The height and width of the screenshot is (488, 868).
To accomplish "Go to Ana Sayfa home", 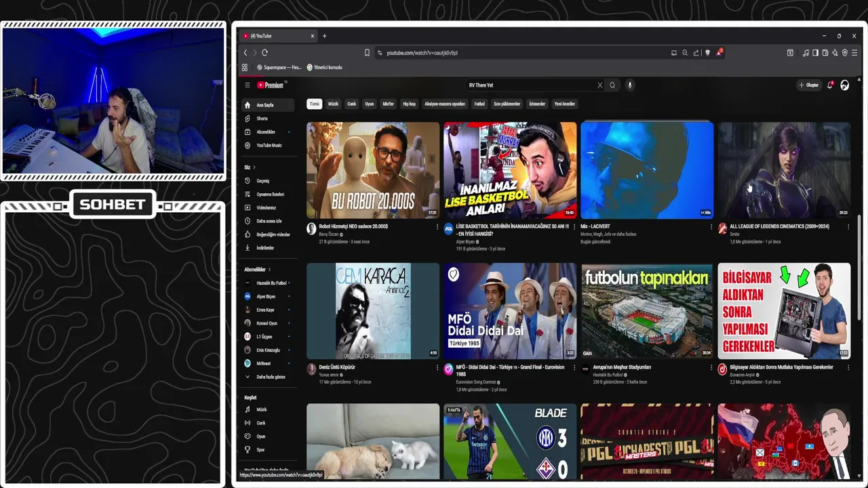I will pos(268,105).
